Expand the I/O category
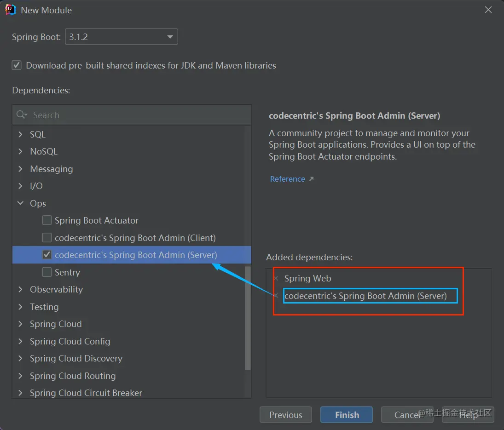Screen dimensions: 504x430 click(x=21, y=186)
